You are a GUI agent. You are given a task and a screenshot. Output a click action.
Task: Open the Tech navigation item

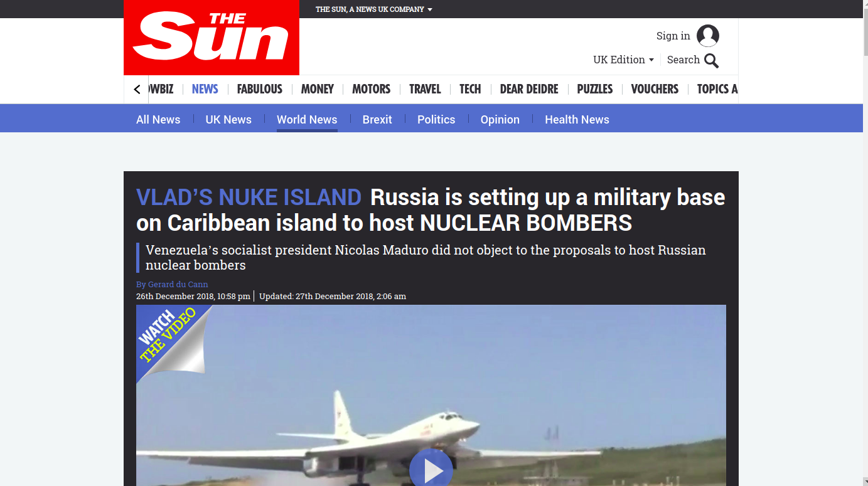[470, 89]
